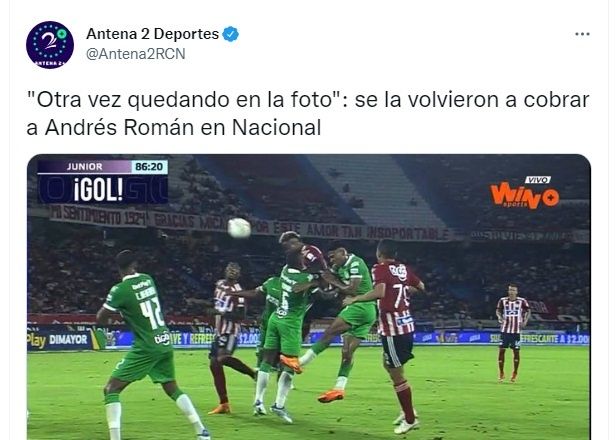Click the JUNIOR scoreboard label
616x440 pixels.
[84, 167]
